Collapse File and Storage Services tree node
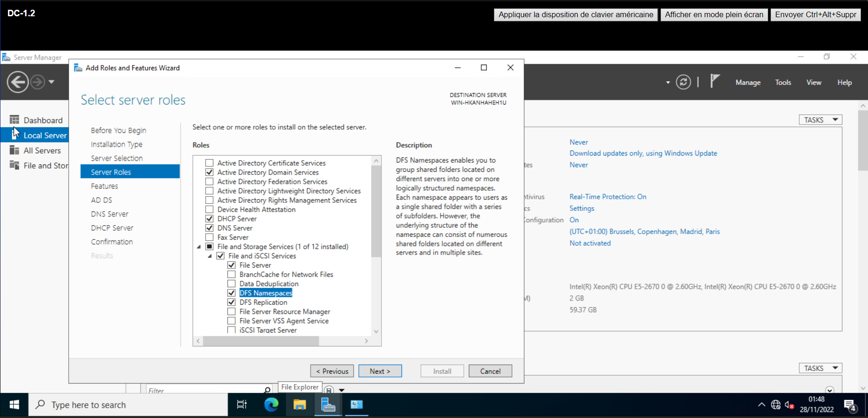This screenshot has width=868, height=418. (199, 247)
